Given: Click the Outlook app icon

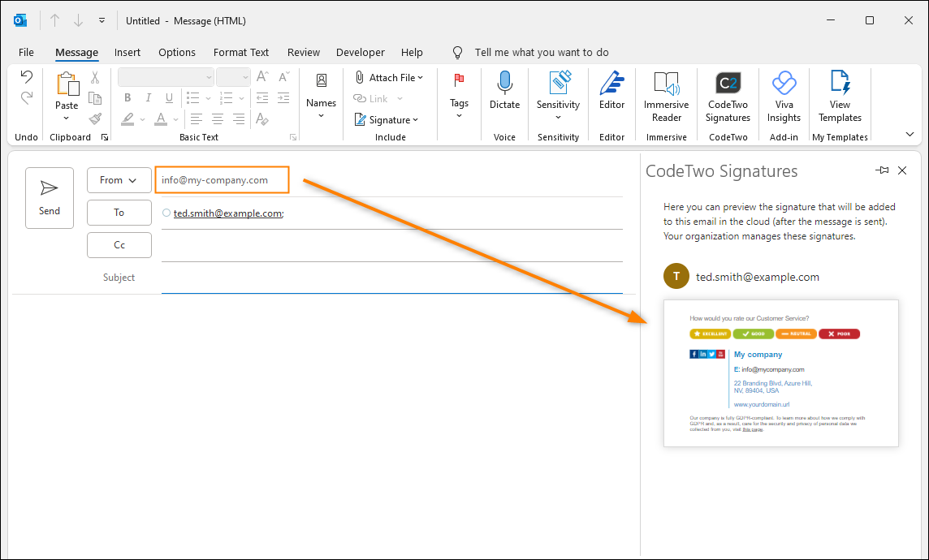Looking at the screenshot, I should (x=20, y=21).
